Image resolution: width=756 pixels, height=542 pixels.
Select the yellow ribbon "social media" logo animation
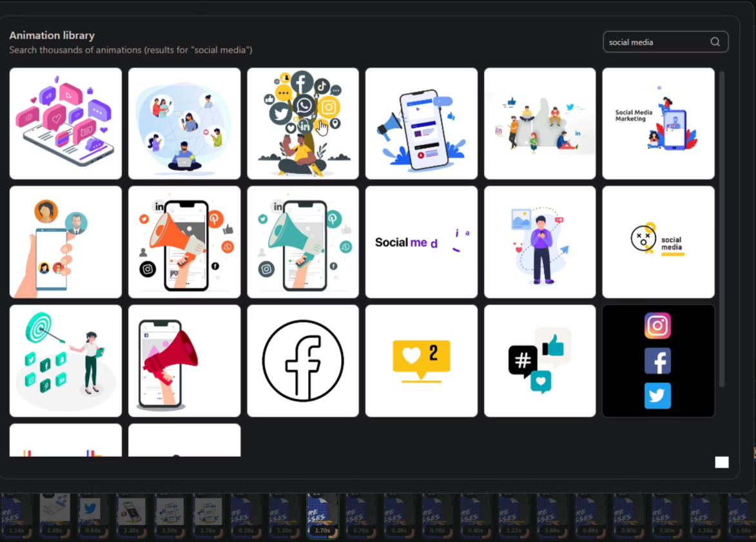click(x=658, y=242)
